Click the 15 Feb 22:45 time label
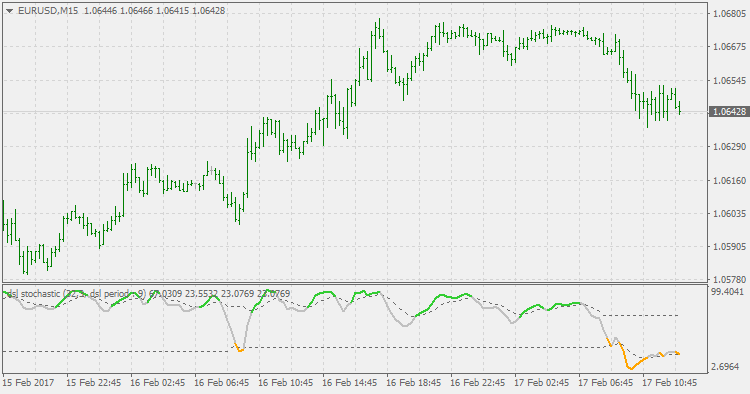750x394 pixels. pos(93,383)
